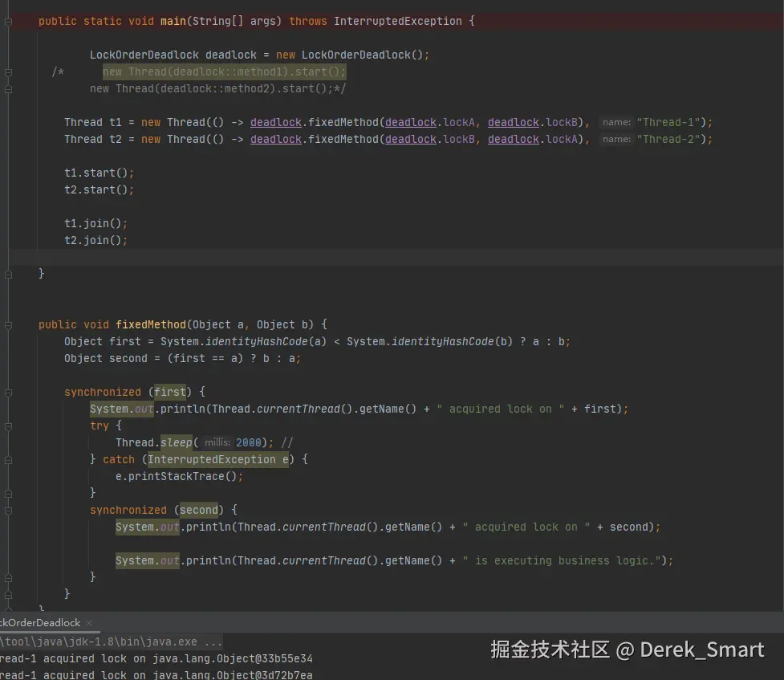Viewport: 784px width, 680px height.
Task: Click the main method name in signature
Action: pyautogui.click(x=173, y=21)
